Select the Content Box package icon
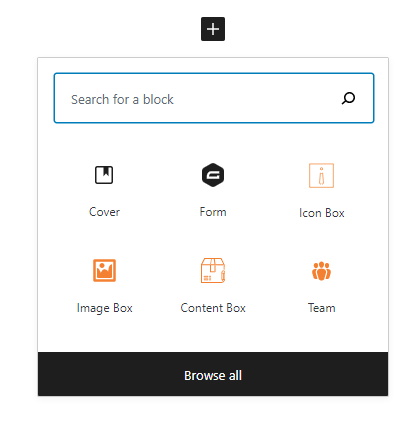This screenshot has width=418, height=423. click(213, 270)
